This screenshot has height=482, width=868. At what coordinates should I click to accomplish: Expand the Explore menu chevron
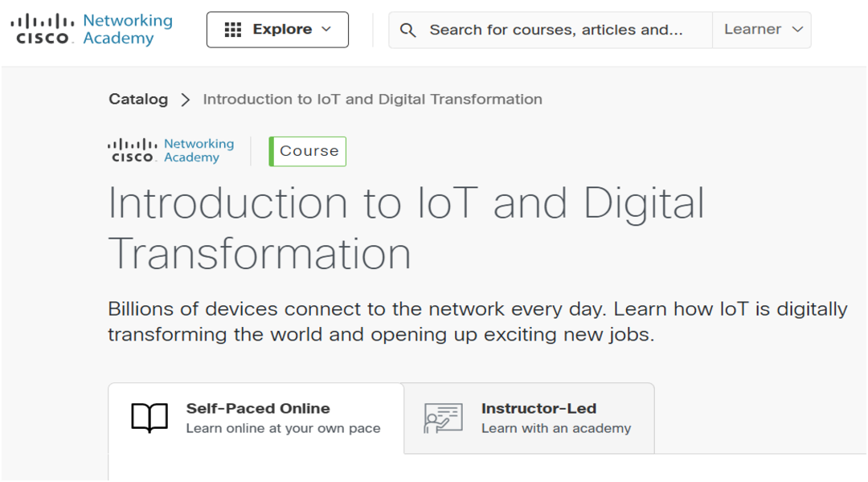[325, 30]
